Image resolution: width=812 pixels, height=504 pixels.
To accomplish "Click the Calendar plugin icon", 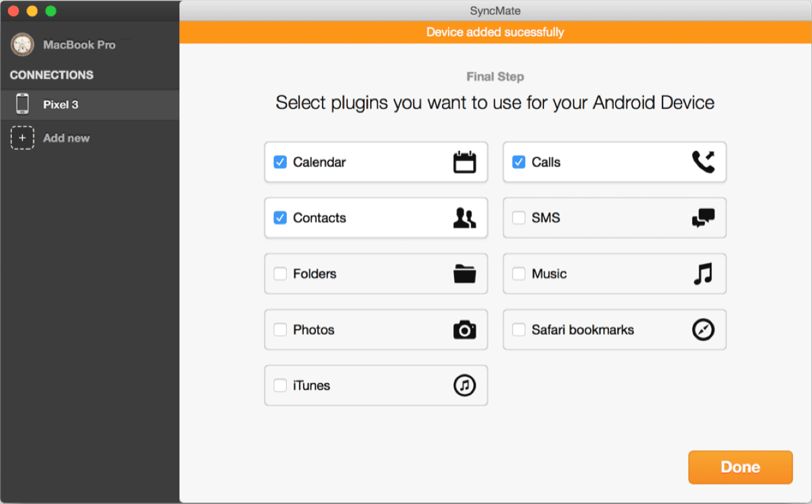I will click(x=464, y=162).
